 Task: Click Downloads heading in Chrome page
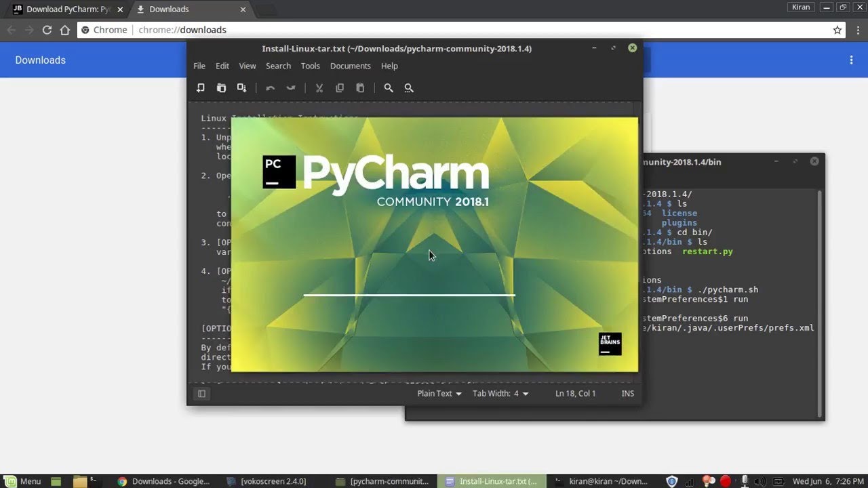tap(41, 60)
